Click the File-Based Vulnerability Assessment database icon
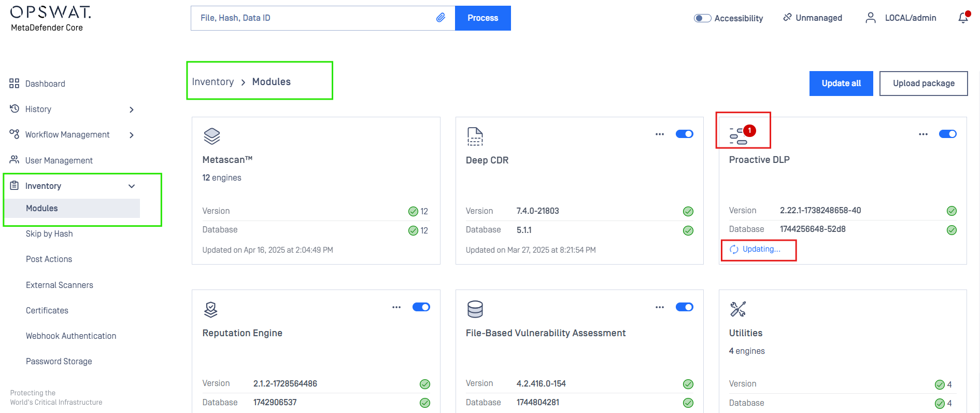 click(x=475, y=309)
